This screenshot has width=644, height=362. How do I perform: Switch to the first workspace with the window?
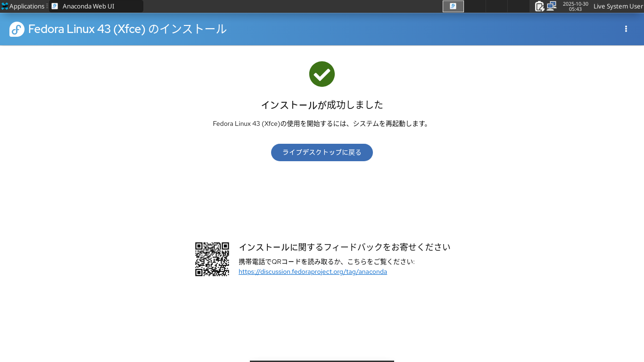pyautogui.click(x=453, y=6)
